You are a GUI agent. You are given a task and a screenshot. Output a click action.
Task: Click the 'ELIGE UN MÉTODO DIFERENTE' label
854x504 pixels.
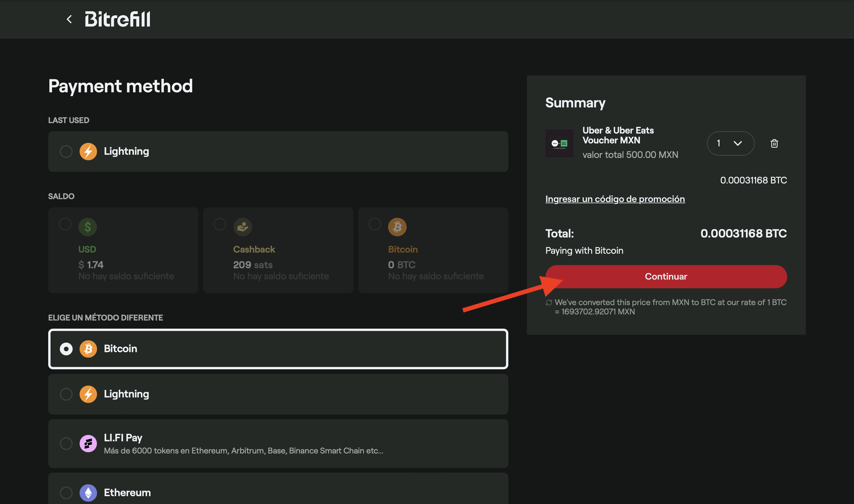[106, 318]
